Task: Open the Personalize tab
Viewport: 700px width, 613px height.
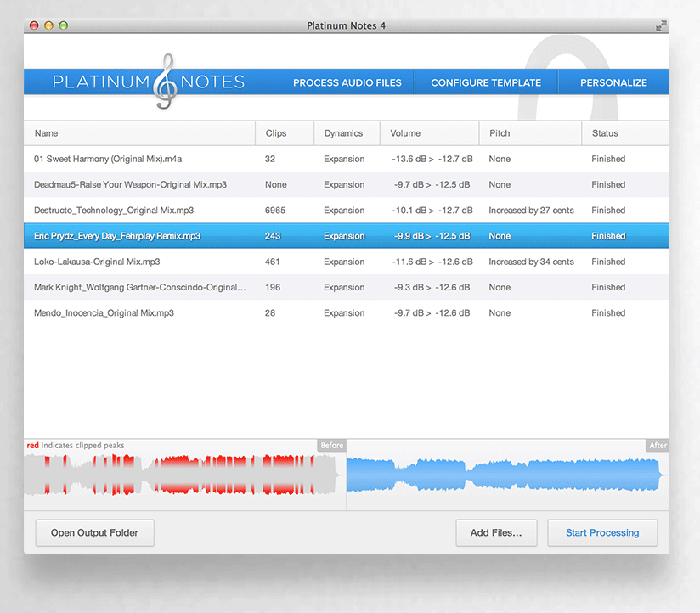Action: (613, 82)
